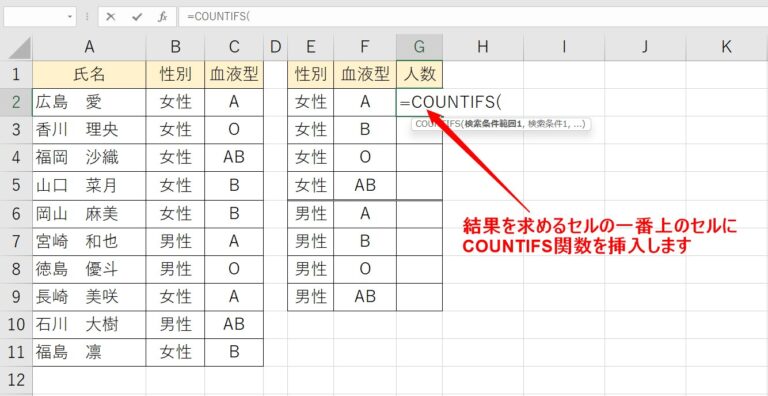Click the active cell showing =COUNTIFS(
768x396 pixels.
(x=419, y=102)
